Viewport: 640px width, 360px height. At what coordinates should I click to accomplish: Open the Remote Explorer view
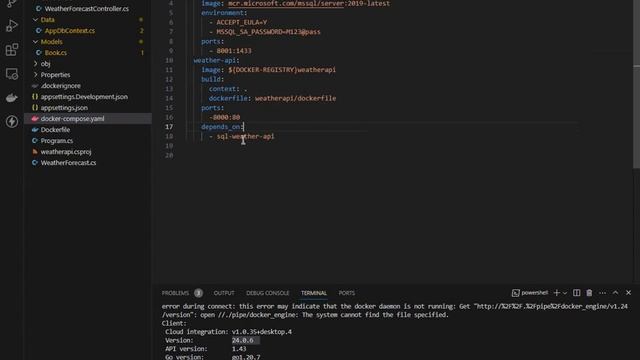[x=11, y=74]
